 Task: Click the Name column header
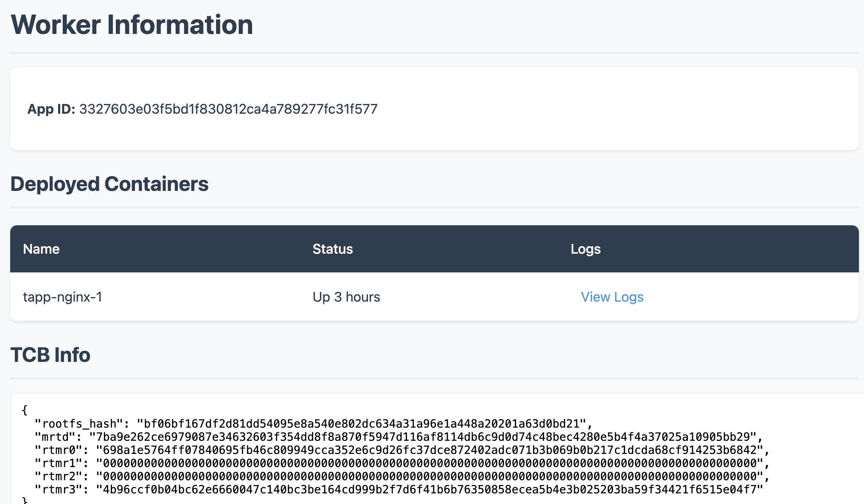coord(41,249)
